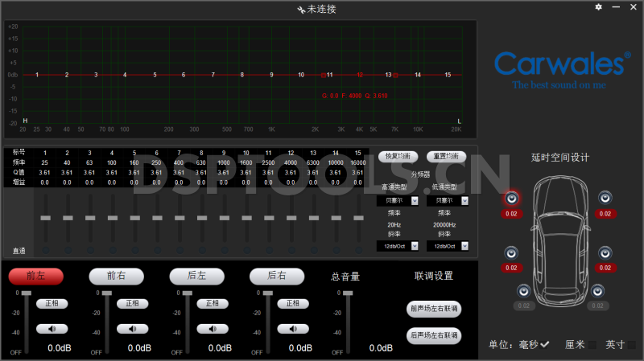
Task: Check the 英寸 unit checkbox
Action: (632, 345)
